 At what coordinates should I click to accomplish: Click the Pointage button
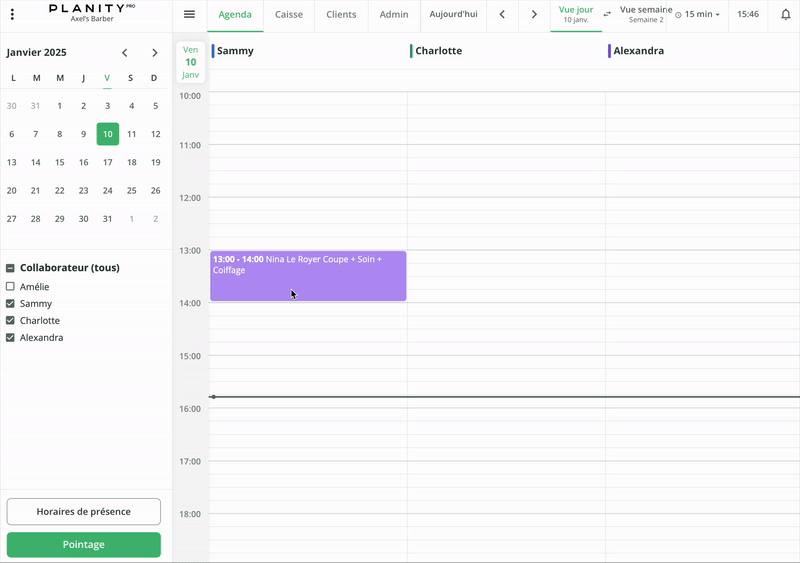coord(84,545)
